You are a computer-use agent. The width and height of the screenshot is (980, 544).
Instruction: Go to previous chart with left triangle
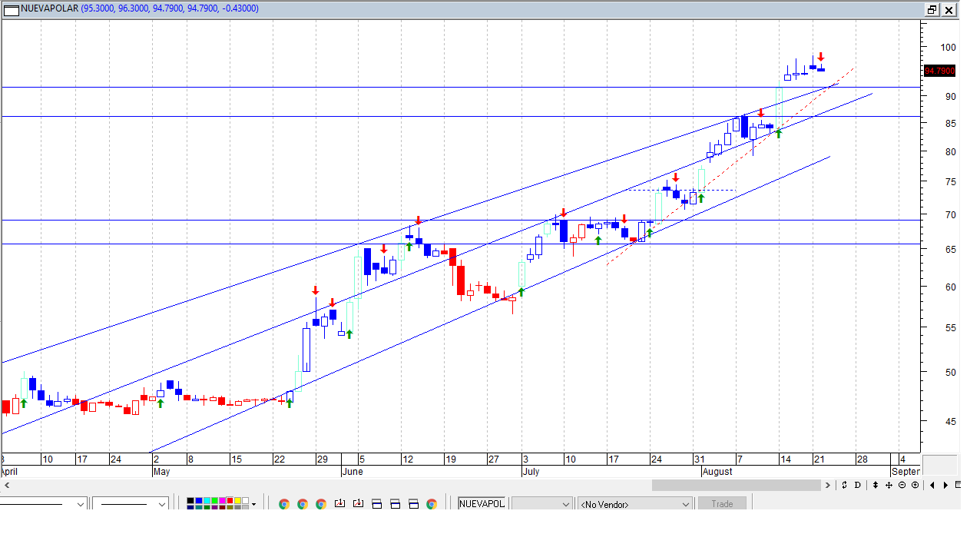pyautogui.click(x=932, y=485)
